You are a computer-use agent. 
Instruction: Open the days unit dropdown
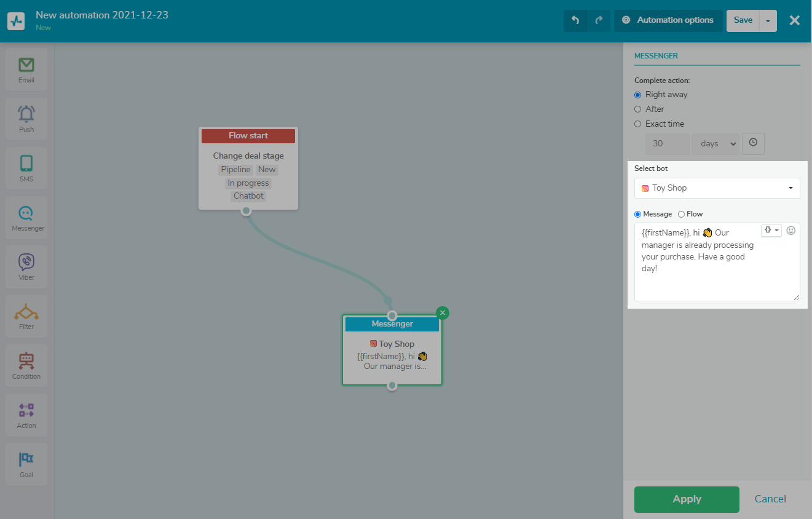tap(715, 143)
